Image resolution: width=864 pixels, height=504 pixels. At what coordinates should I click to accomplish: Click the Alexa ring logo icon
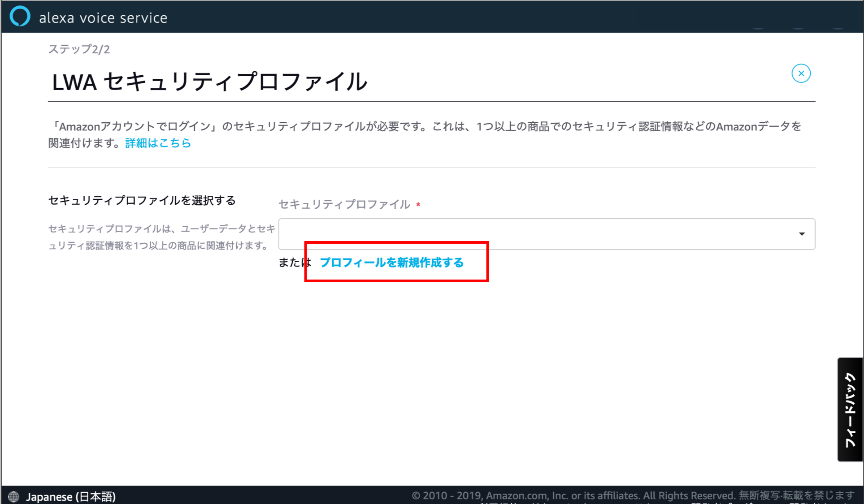coord(20,17)
